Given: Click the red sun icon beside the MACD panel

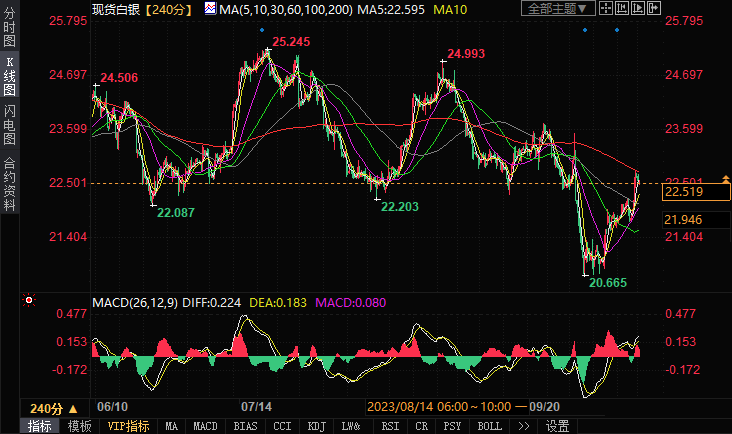Looking at the screenshot, I should (x=29, y=301).
